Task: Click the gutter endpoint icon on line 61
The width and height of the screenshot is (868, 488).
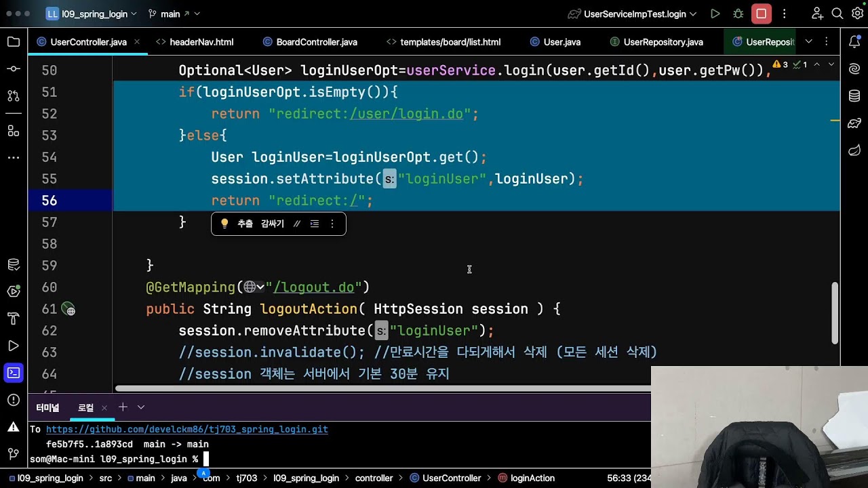Action: [x=68, y=309]
